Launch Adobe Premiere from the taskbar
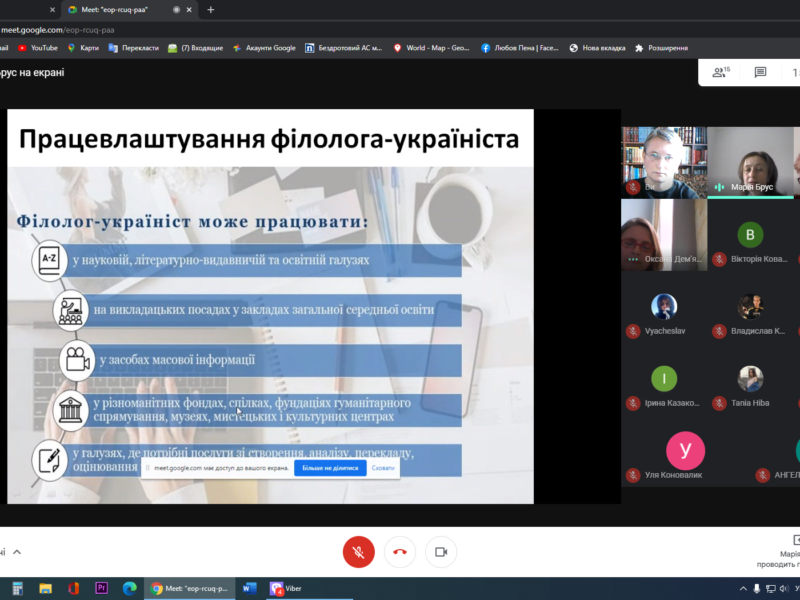Image resolution: width=800 pixels, height=600 pixels. (101, 588)
